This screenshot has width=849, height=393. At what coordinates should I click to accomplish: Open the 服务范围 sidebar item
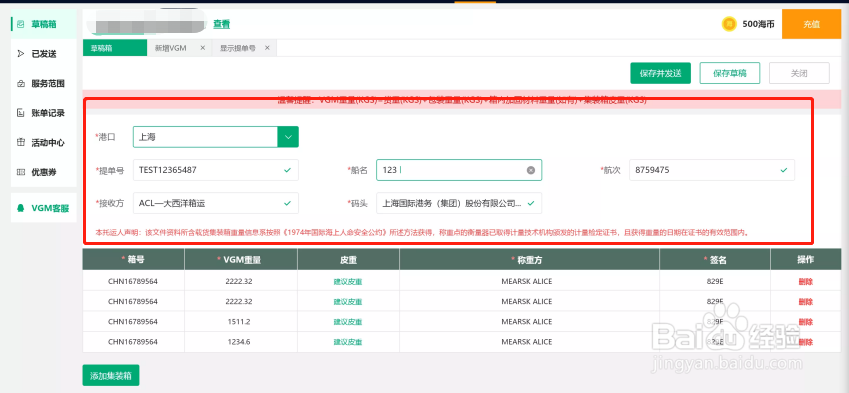43,84
